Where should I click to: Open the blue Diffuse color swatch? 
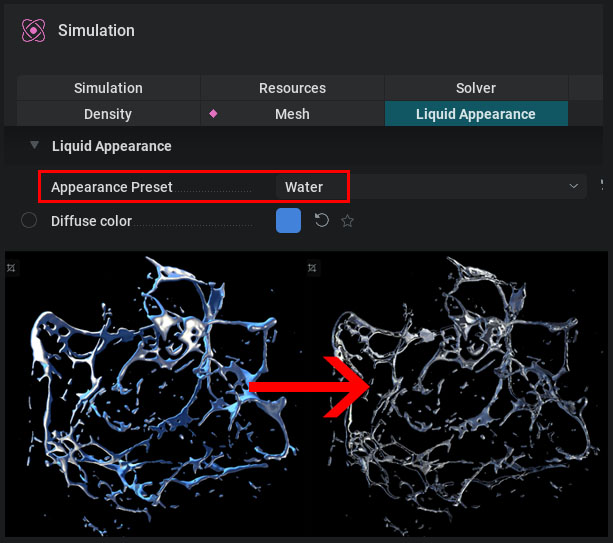click(289, 220)
